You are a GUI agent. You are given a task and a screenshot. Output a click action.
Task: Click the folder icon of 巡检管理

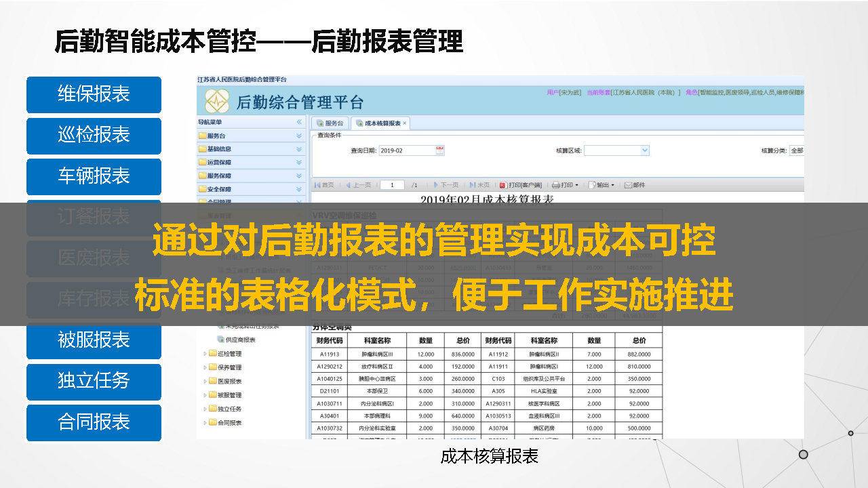click(x=213, y=353)
